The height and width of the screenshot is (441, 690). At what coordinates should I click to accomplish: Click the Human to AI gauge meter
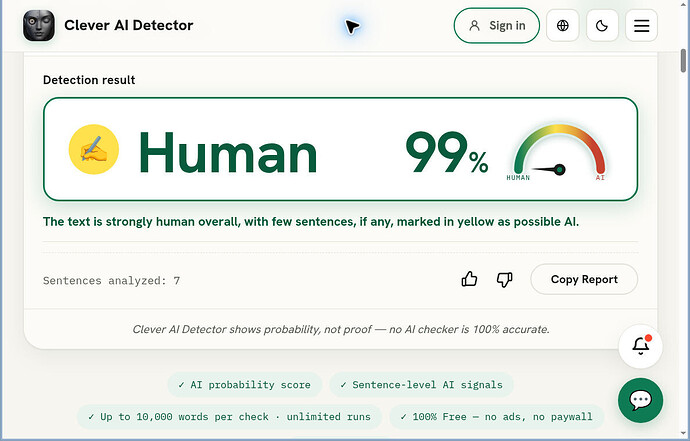pos(559,152)
